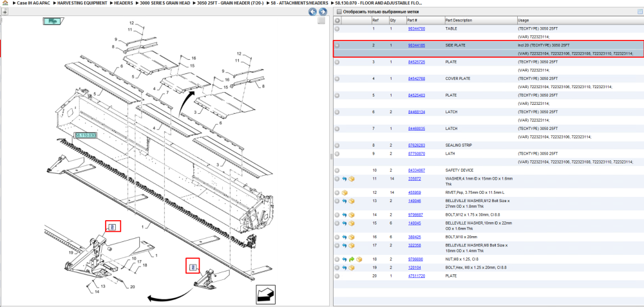Click the box icon for BELLEVILLE WASHER 140046
Image resolution: width=644 pixels, height=307 pixels.
click(352, 201)
